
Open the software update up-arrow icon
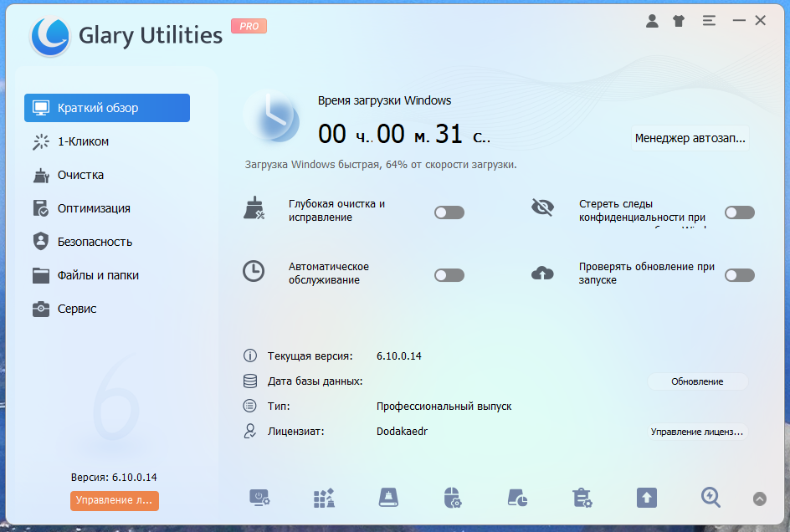tap(646, 498)
